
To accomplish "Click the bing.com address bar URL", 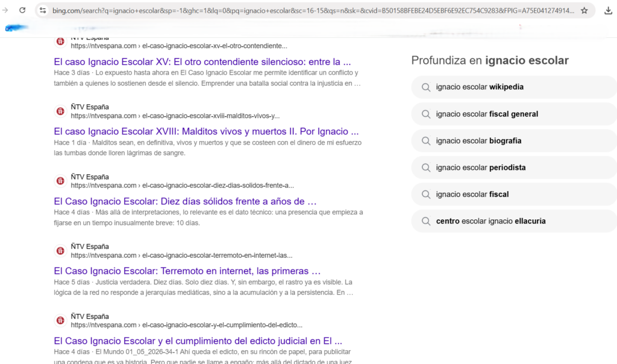I will 313,11.
